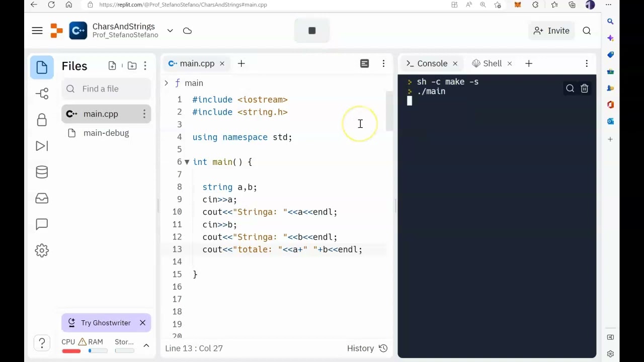Open the Settings gear in sidebar
The height and width of the screenshot is (362, 644).
click(x=42, y=250)
